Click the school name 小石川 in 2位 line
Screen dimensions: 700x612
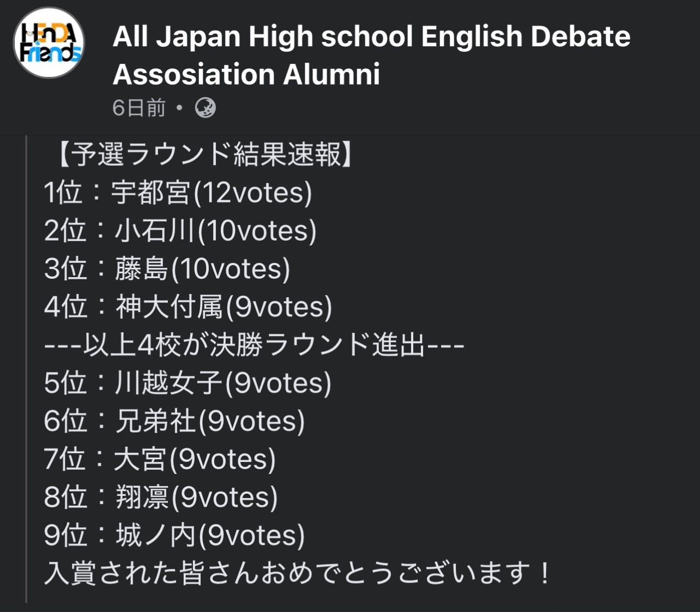click(155, 231)
